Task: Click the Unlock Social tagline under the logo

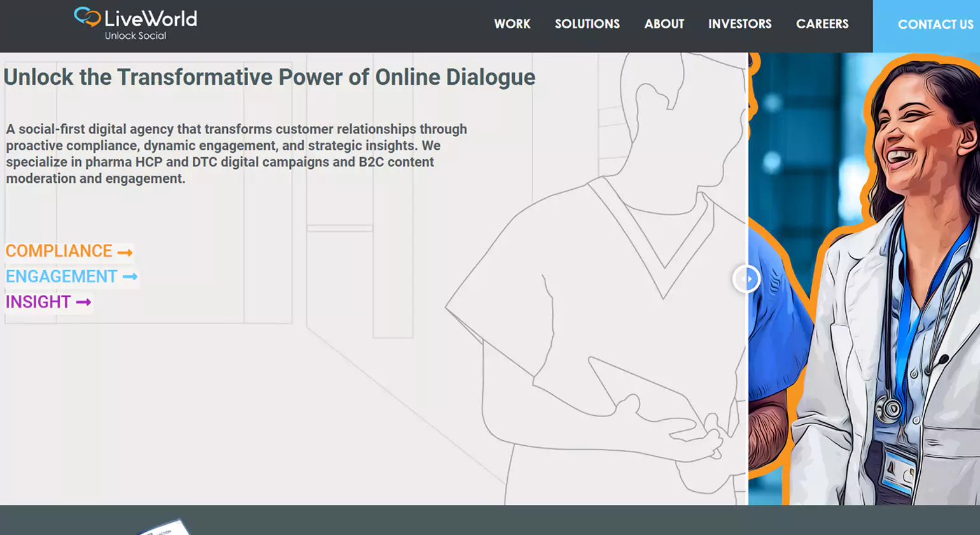Action: [x=136, y=36]
